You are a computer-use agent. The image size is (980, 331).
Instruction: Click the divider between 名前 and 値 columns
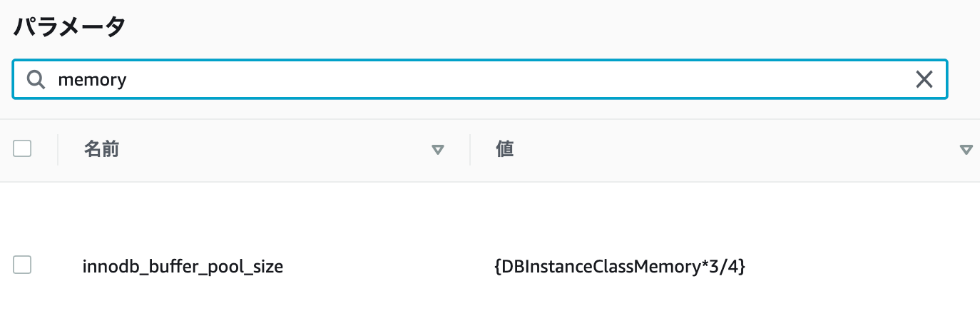coord(470,150)
